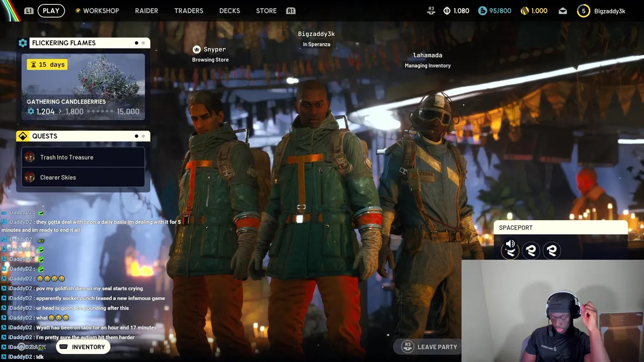Image resolution: width=644 pixels, height=362 pixels.
Task: Click the R1 shoulder button badge
Action: click(x=290, y=11)
